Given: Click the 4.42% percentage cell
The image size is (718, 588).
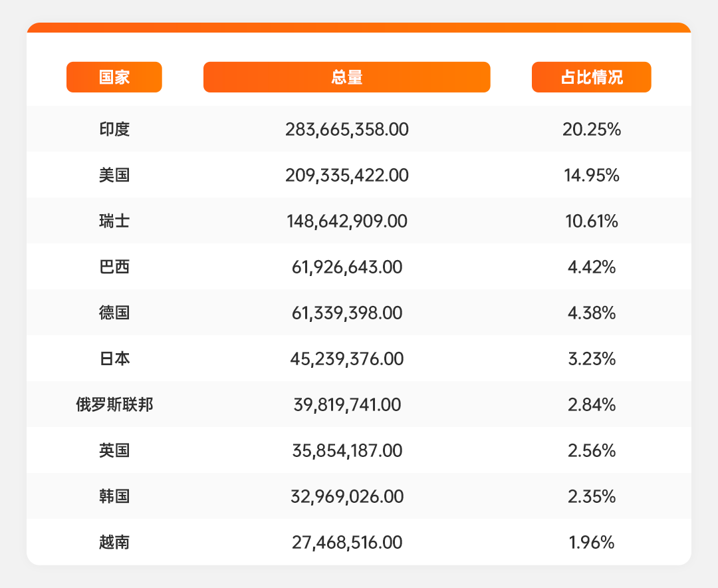Looking at the screenshot, I should pyautogui.click(x=591, y=267).
